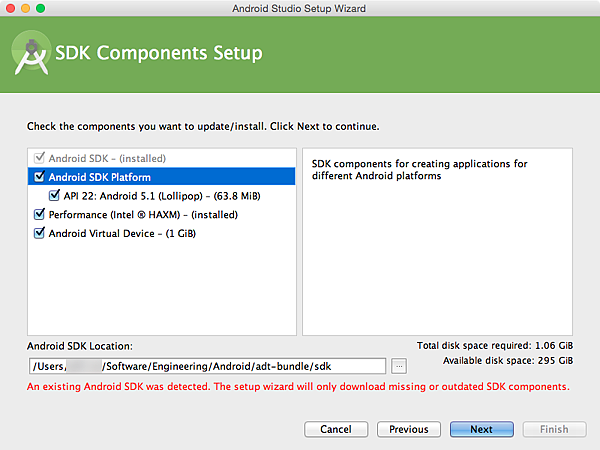Click the disabled Finish button
The image size is (600, 450).
click(554, 429)
